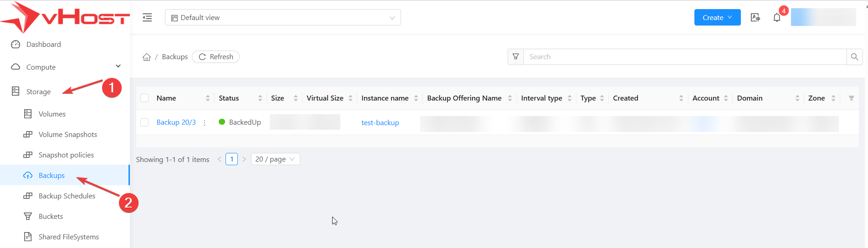Click the magnifier search button

click(x=854, y=56)
